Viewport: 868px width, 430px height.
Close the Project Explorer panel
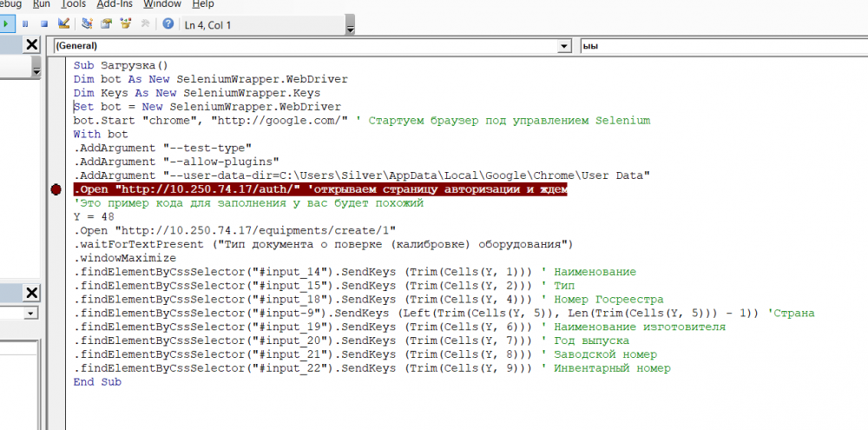[x=31, y=45]
